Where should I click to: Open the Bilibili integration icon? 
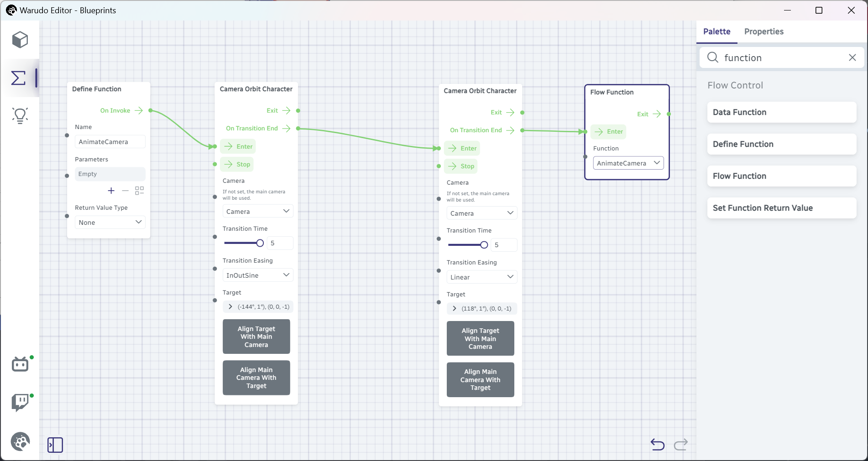(x=20, y=364)
